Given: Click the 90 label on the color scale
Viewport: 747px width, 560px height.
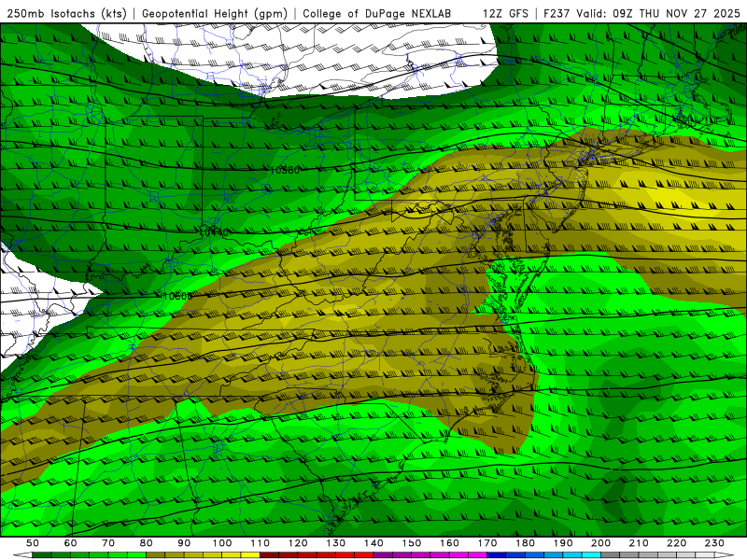Looking at the screenshot, I should (184, 543).
